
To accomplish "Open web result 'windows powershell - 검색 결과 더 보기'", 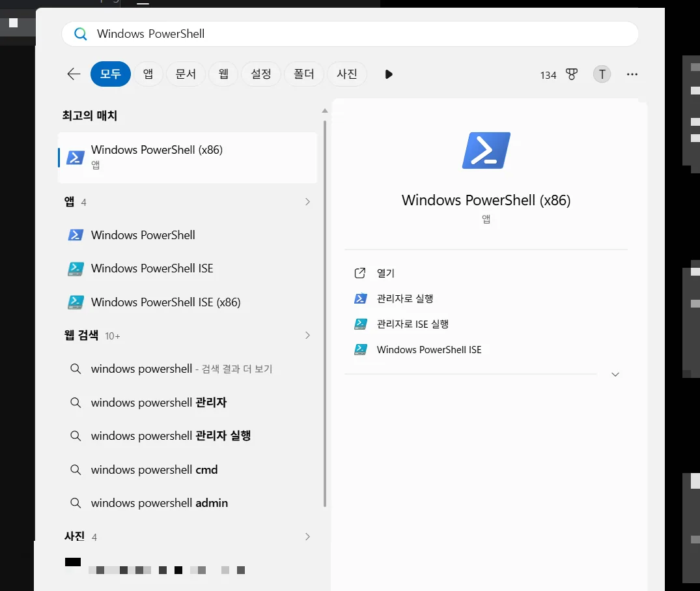I will (x=188, y=369).
